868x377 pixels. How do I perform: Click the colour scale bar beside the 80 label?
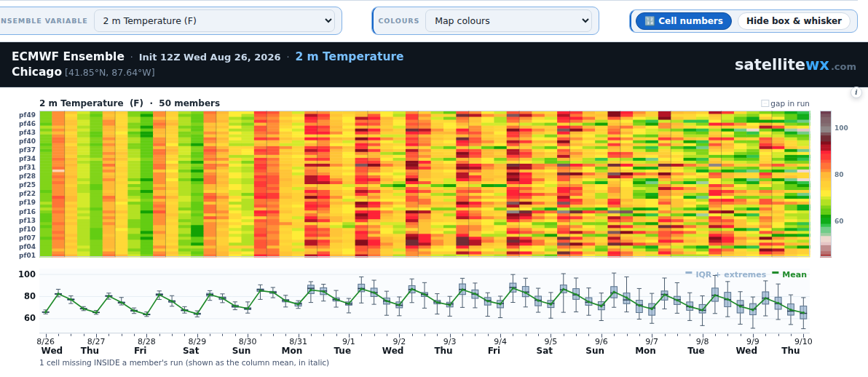click(x=825, y=175)
